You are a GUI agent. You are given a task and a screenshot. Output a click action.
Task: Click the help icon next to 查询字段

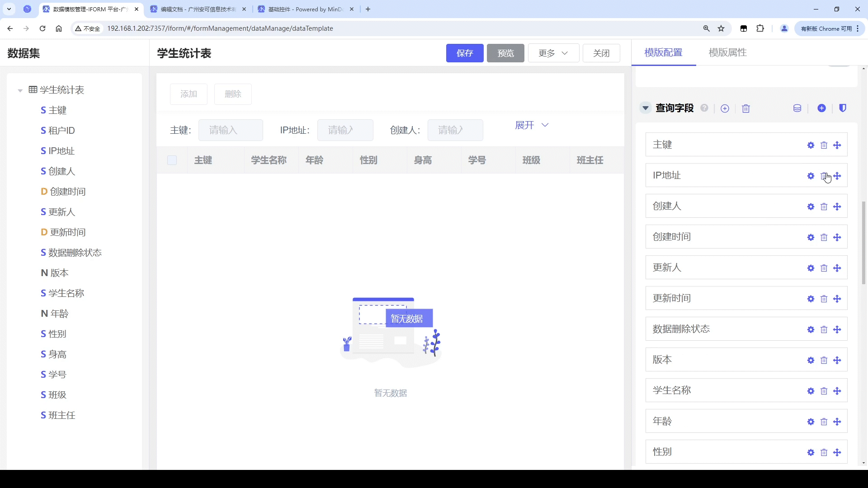click(704, 108)
